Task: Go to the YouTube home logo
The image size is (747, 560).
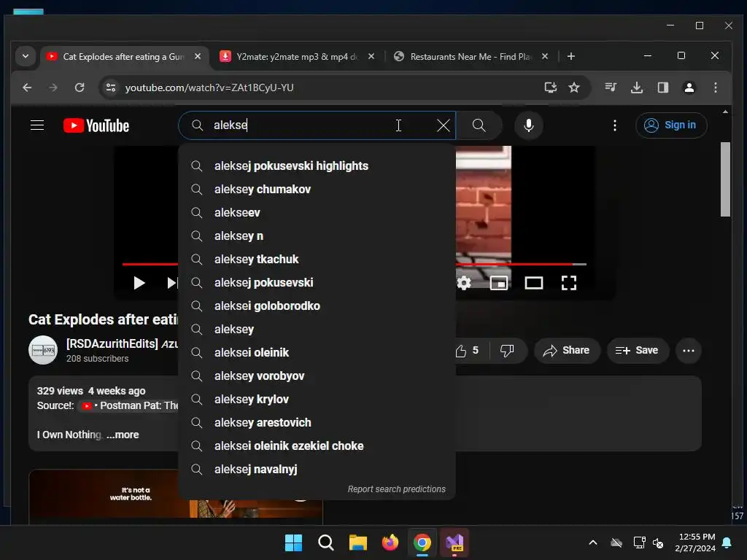Action: tap(96, 125)
